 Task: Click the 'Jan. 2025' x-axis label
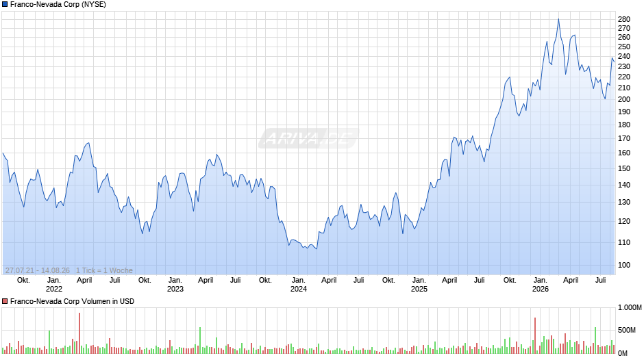pos(419,285)
